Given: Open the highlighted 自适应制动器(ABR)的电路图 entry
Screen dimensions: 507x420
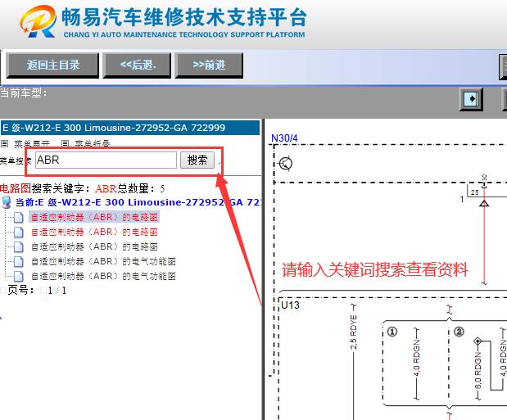Looking at the screenshot, I should coord(94,217).
